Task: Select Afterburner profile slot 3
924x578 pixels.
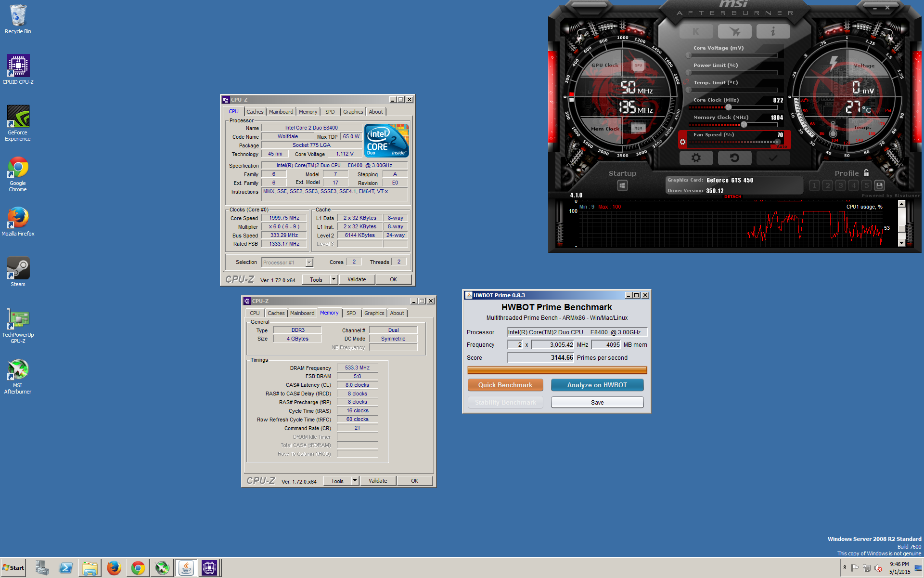Action: (840, 185)
